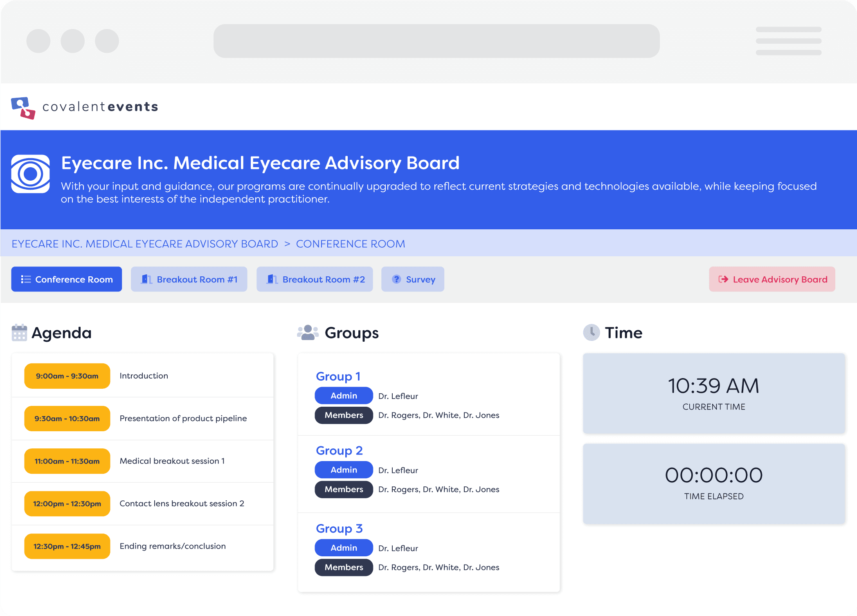Click Dr. Lefleur in Group 3

398,548
